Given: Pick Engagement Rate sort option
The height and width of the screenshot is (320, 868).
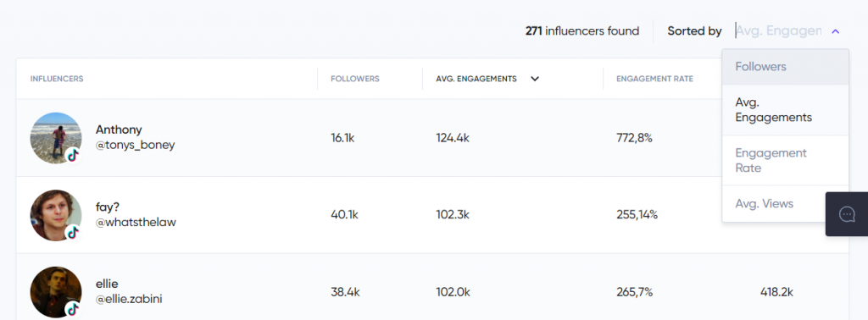Looking at the screenshot, I should coord(785,160).
